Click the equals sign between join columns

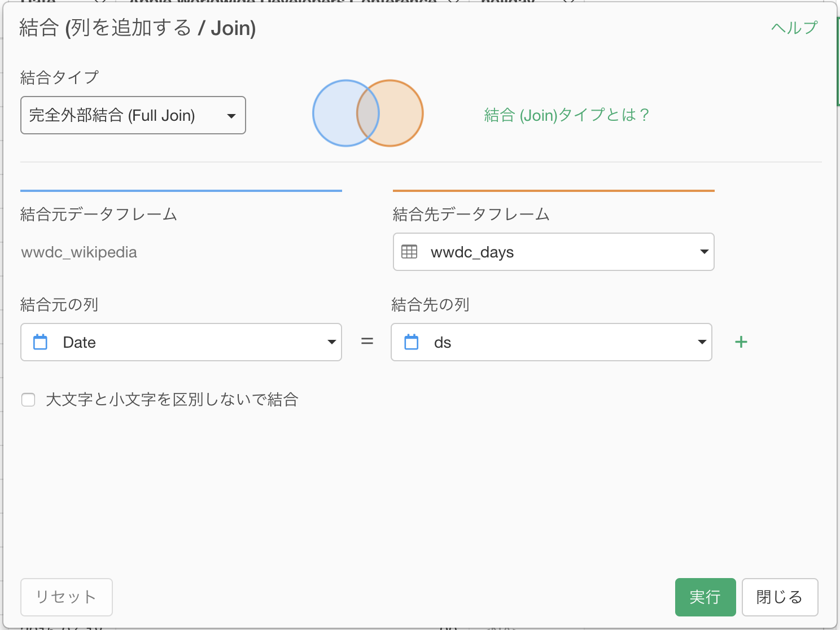[x=367, y=342]
